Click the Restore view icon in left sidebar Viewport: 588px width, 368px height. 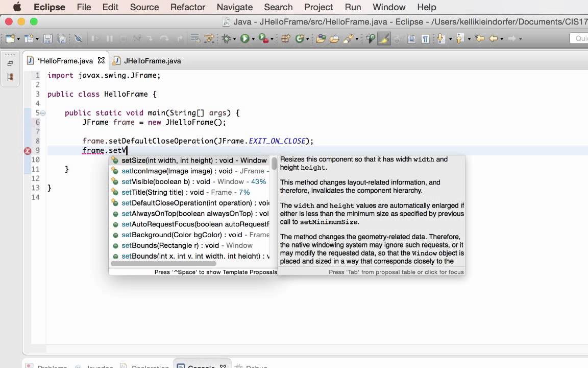[x=10, y=63]
